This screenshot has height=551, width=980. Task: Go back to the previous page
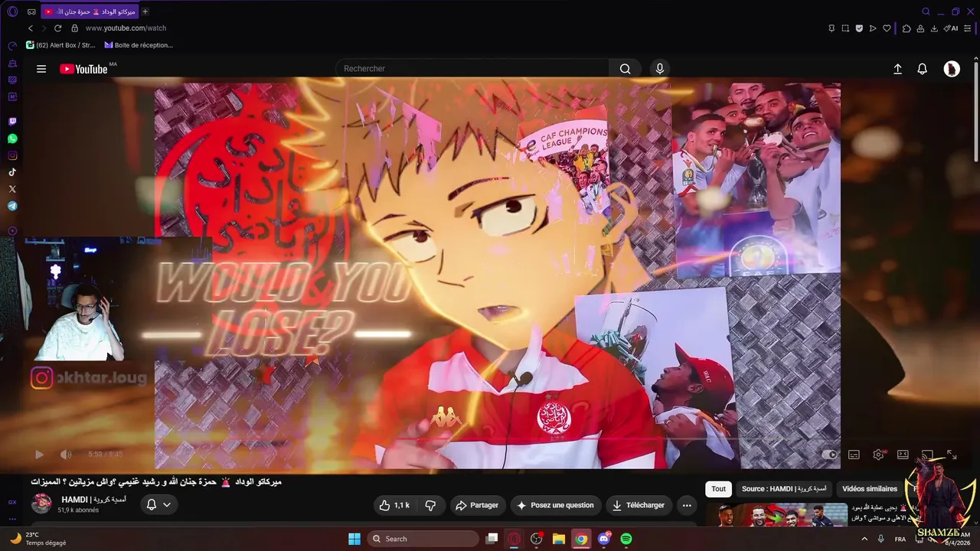pyautogui.click(x=31, y=28)
